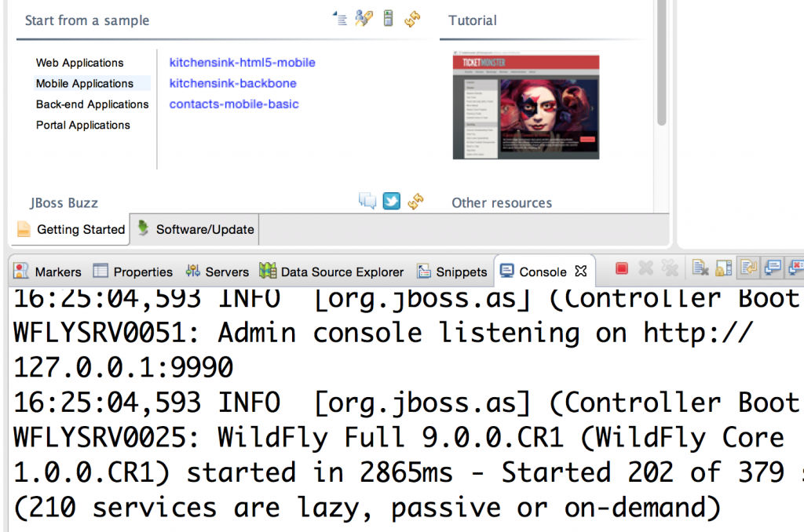Clear the console output with the Clear Console icon
Viewport: 804px width, 532px height.
(x=700, y=268)
